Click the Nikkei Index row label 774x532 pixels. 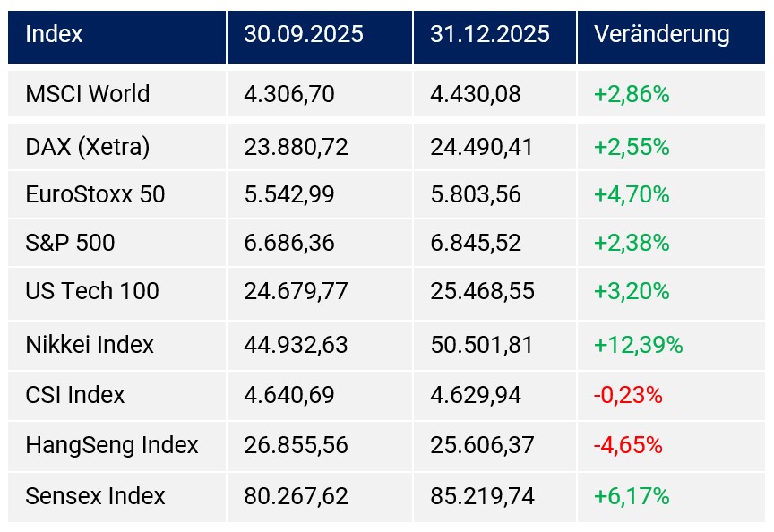(x=90, y=345)
